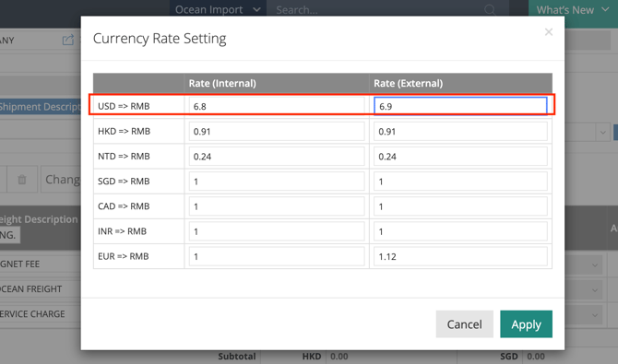This screenshot has width=618, height=364.
Task: Edit INR to RMB internal rate field
Action: click(277, 231)
